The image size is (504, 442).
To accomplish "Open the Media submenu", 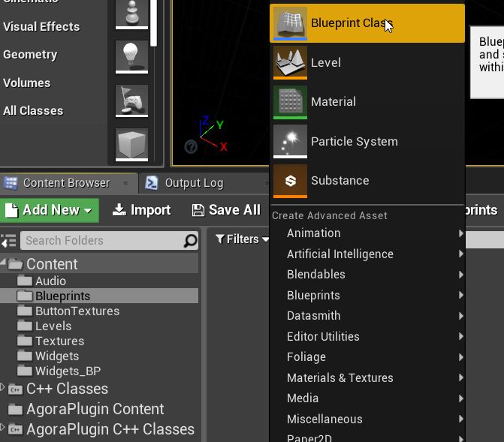I will click(367, 398).
